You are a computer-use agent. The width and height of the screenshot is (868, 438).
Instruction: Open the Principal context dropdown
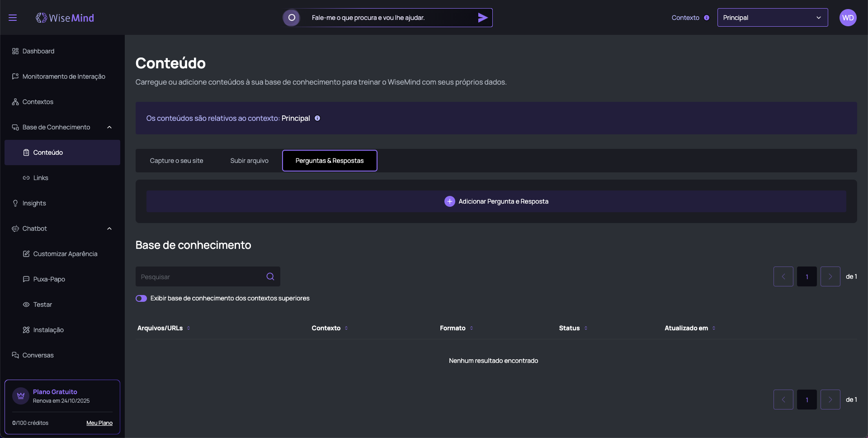[x=772, y=18]
